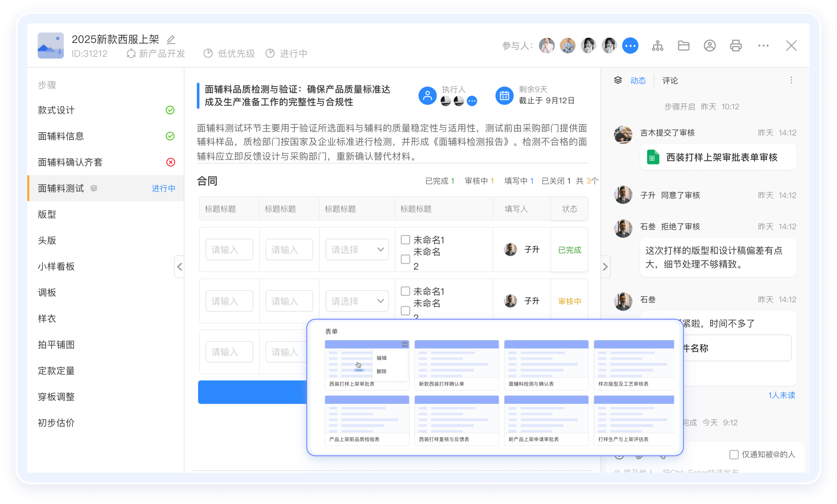The image size is (837, 504).
Task: Click the printer icon
Action: pos(736,45)
